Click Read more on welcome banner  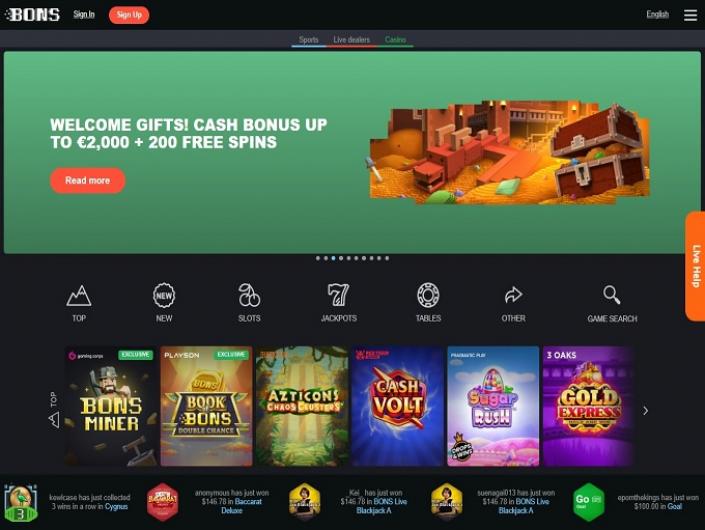88,180
